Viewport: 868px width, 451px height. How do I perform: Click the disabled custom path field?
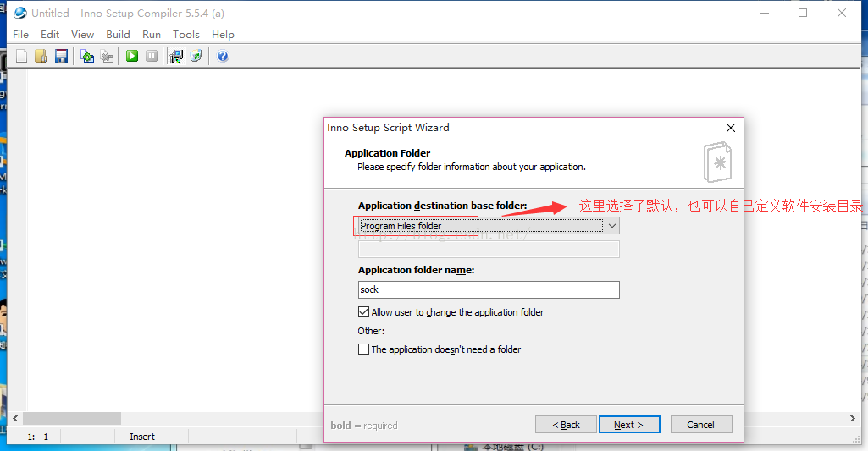[489, 249]
